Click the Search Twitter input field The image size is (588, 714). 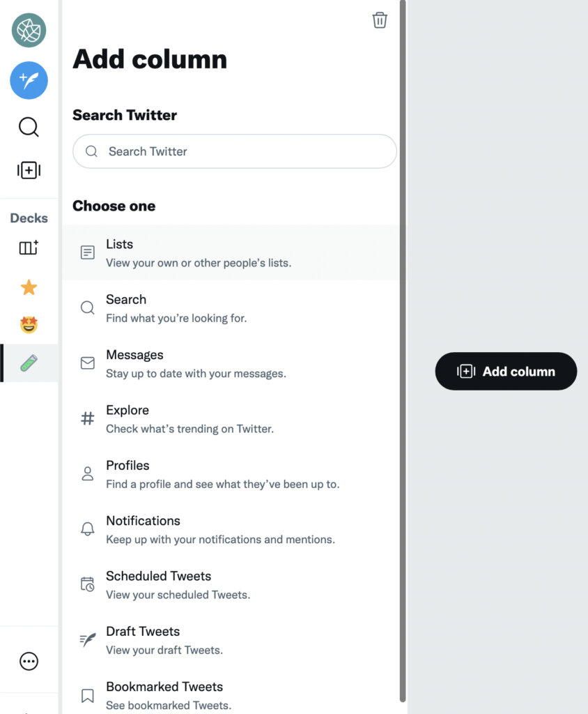[234, 151]
